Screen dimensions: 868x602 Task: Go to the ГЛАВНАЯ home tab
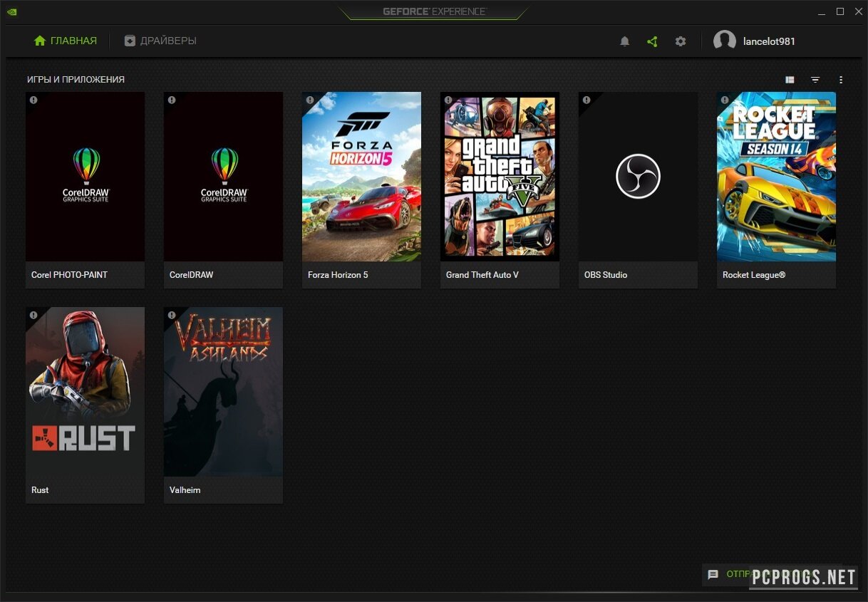[65, 41]
